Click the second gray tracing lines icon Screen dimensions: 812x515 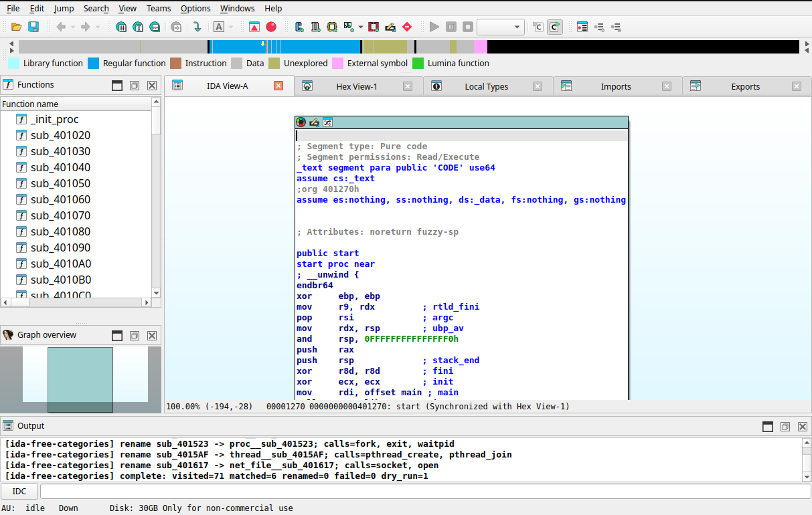point(616,27)
